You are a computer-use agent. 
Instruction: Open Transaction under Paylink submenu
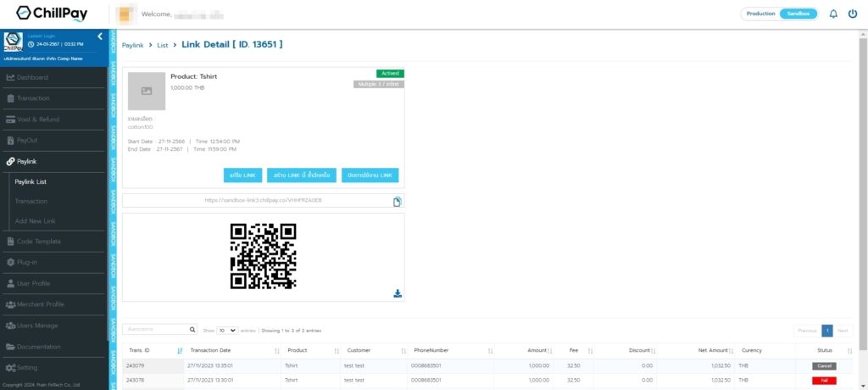tap(31, 201)
